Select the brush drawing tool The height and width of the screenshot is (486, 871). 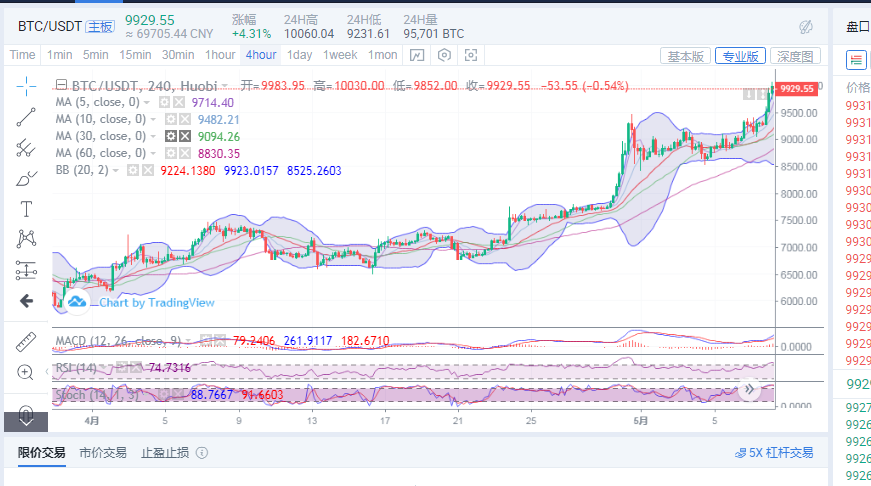[26, 179]
